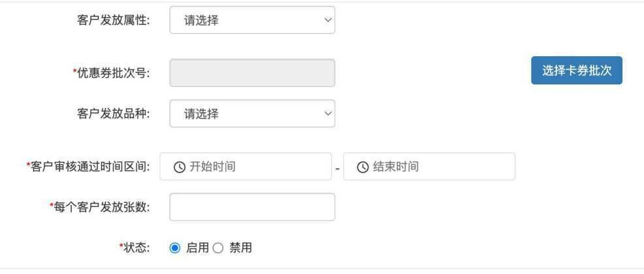Click the 禁用 label text
644x274 pixels.
tap(240, 248)
